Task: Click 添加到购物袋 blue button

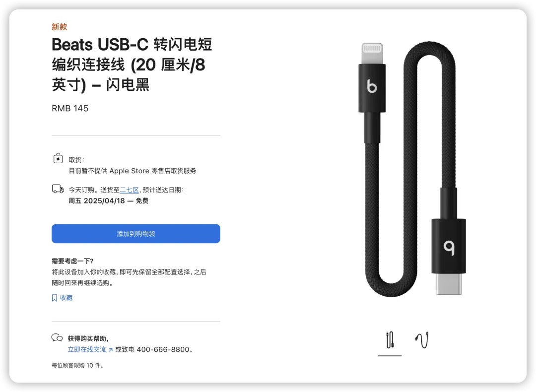Action: coord(135,234)
